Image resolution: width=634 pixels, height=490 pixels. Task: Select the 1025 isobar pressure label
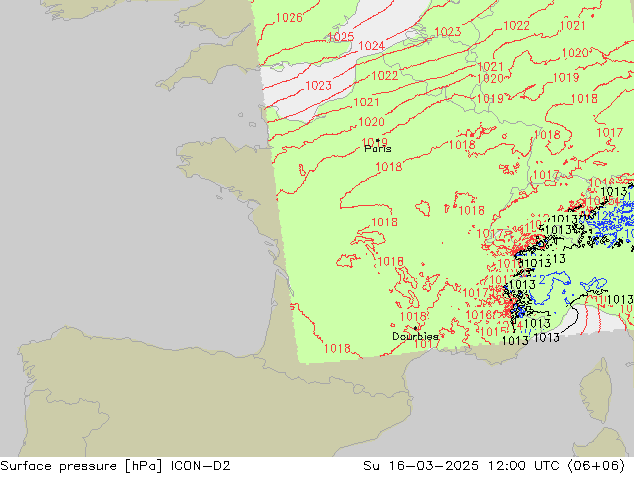(x=341, y=37)
